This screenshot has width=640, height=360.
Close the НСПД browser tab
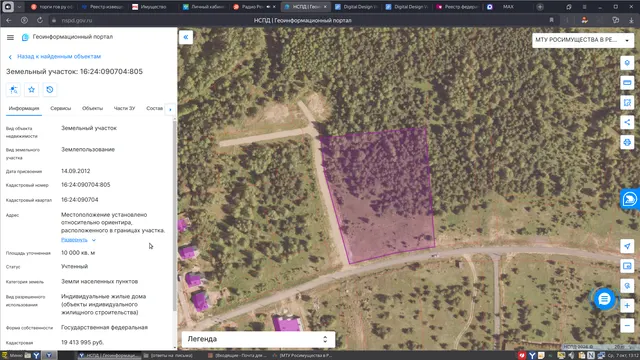(x=325, y=7)
